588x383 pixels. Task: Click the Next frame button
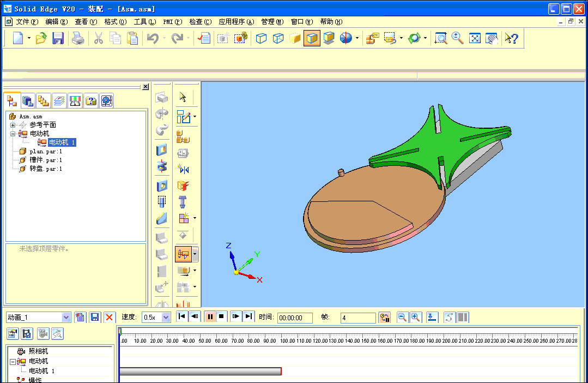pyautogui.click(x=236, y=316)
